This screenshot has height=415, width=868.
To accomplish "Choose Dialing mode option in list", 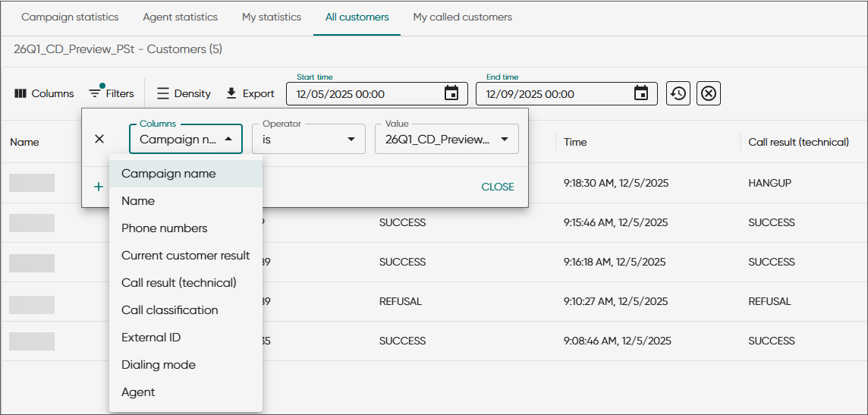I will pos(159,365).
